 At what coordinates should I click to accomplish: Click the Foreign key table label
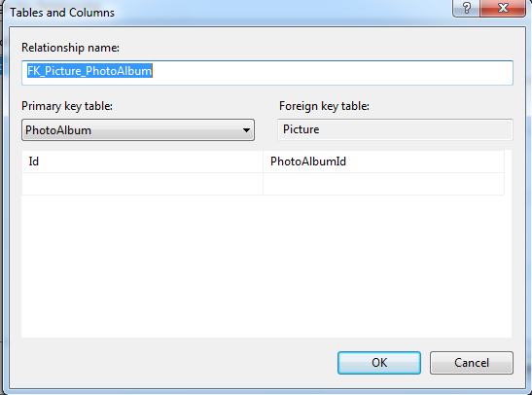click(324, 106)
